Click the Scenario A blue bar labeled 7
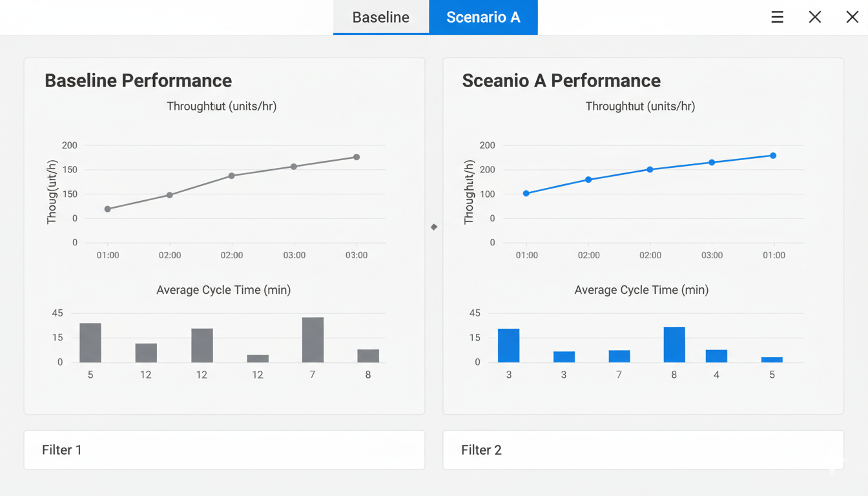Screen dimensions: 868x496 pyautogui.click(x=619, y=356)
